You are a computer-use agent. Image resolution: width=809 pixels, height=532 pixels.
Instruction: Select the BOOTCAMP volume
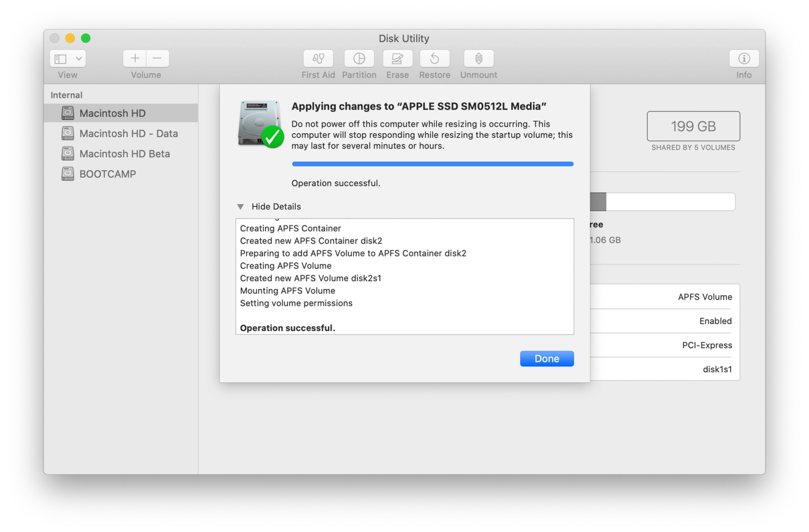(121, 174)
